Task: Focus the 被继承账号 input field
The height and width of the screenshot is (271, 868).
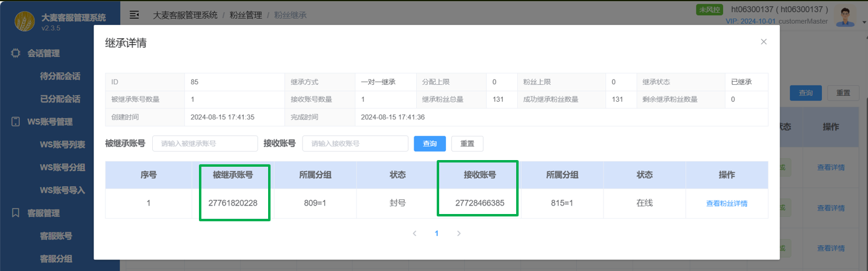Action: point(205,144)
